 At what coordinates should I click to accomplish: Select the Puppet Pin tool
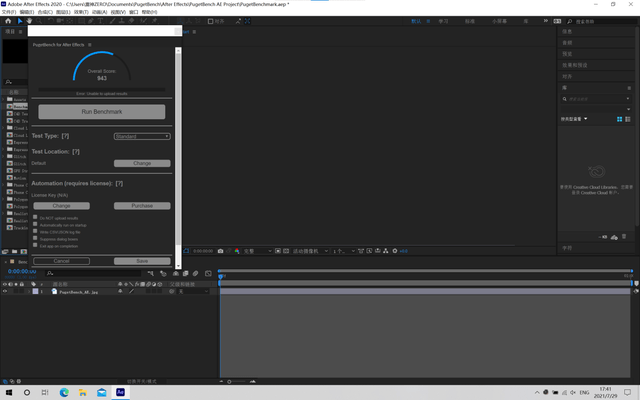(155, 21)
